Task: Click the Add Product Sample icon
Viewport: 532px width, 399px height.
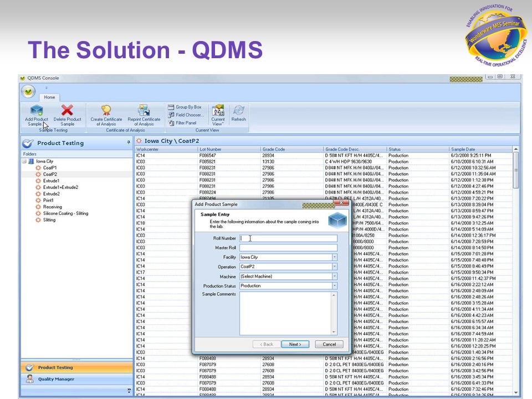Action: (x=37, y=110)
